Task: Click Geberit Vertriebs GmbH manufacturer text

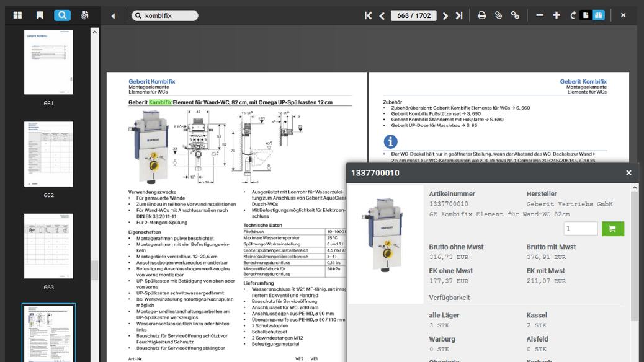Action: 570,204
